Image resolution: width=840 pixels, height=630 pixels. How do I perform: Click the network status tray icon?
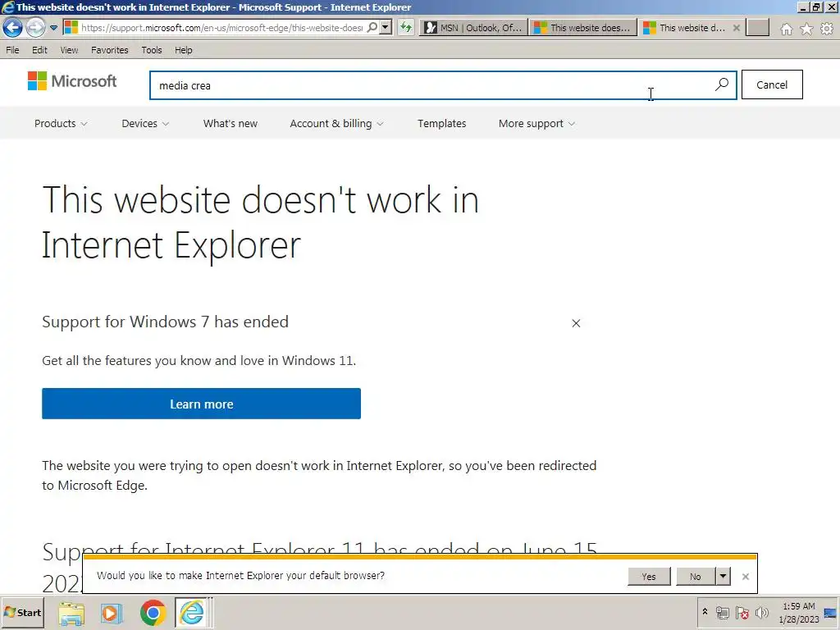click(723, 612)
